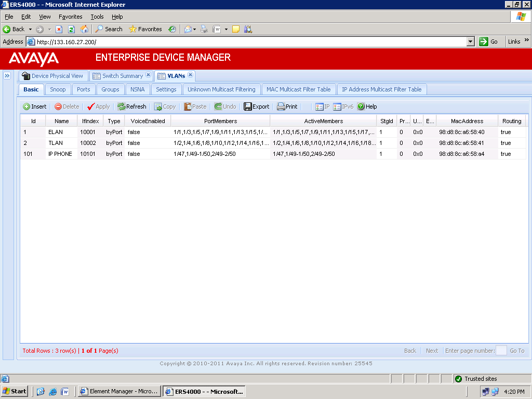Viewport: 532px width, 399px height.
Task: Switch to the Device Physical View tab
Action: [x=54, y=76]
